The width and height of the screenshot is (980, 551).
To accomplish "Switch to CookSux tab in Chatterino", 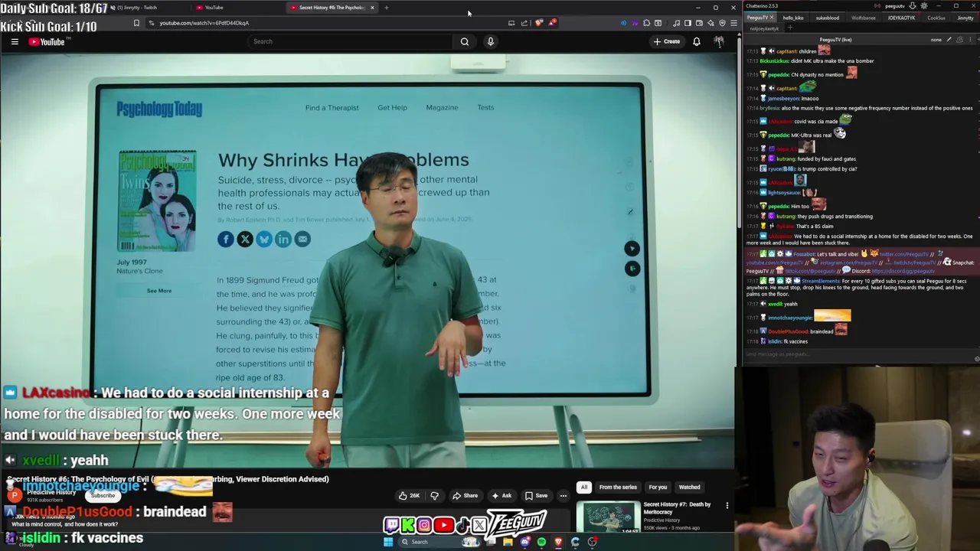I will (x=936, y=18).
